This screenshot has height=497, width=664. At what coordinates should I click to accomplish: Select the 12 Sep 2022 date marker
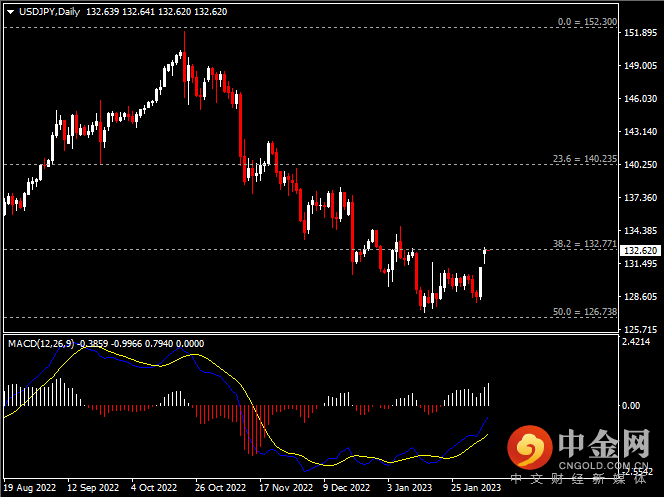[92, 489]
